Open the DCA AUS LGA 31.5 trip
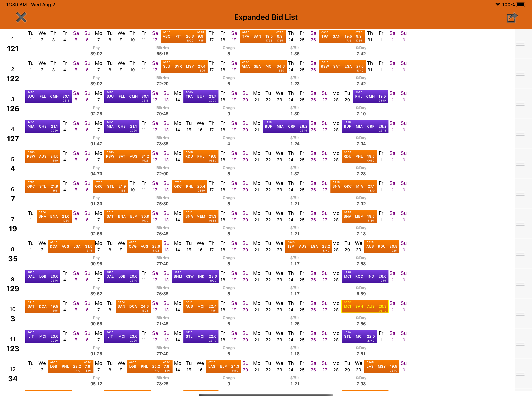The image size is (532, 399). [x=71, y=246]
